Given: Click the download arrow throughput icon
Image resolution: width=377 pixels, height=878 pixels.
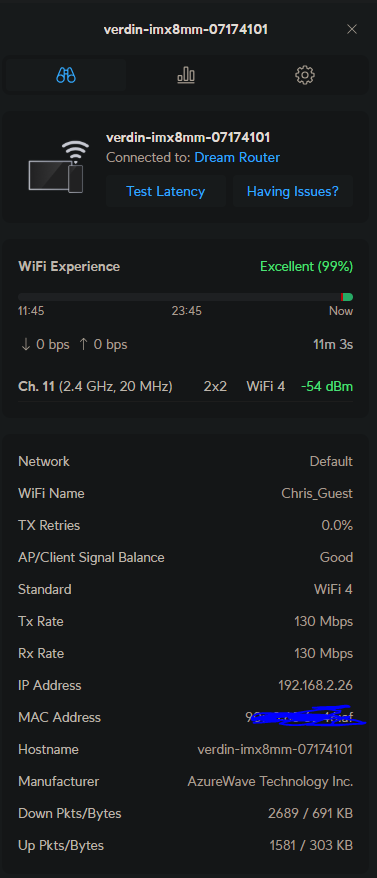Looking at the screenshot, I should point(25,344).
